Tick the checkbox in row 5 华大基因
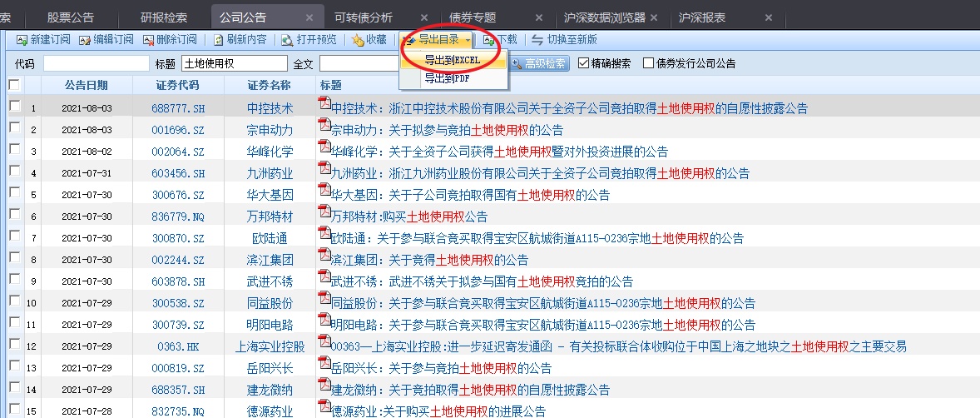Image resolution: width=980 pixels, height=418 pixels. coord(14,192)
